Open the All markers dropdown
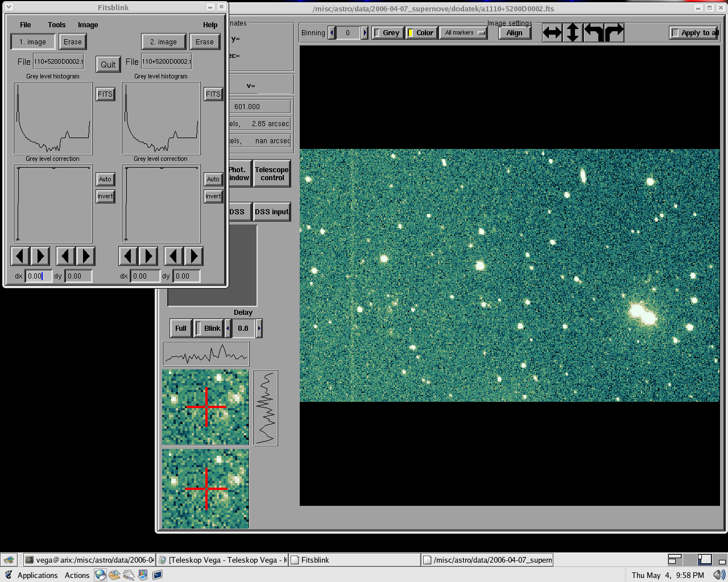The image size is (728, 582). point(464,33)
